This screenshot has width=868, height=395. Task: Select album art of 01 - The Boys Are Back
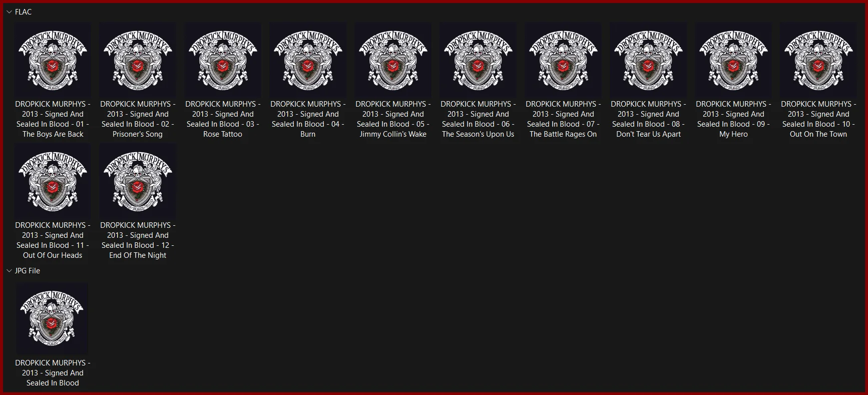pos(53,60)
